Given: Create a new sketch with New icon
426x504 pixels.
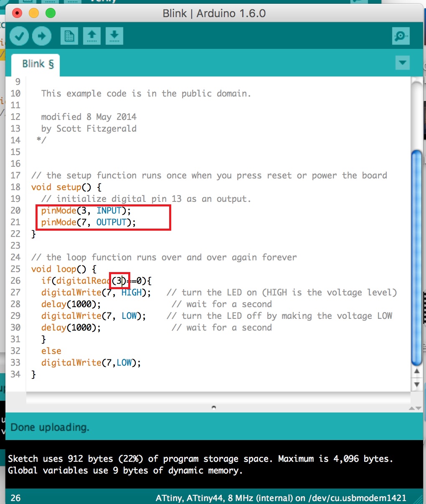Looking at the screenshot, I should [x=69, y=36].
